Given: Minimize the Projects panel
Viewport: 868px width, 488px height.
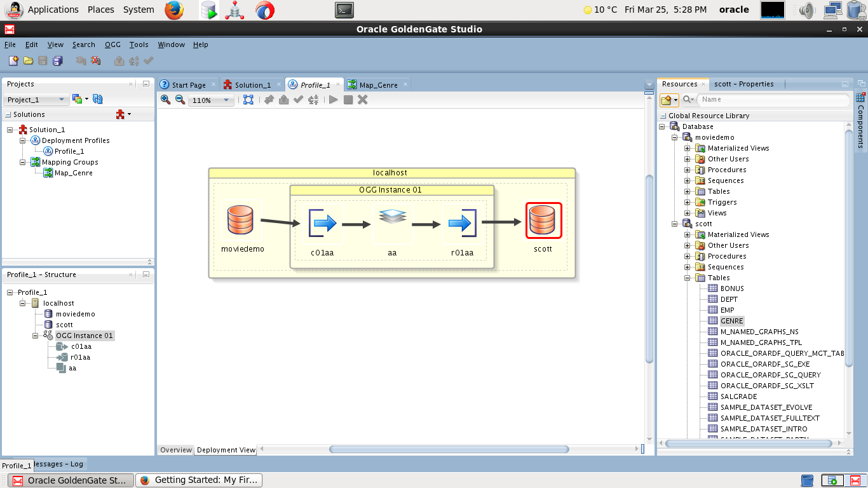Looking at the screenshot, I should (146, 84).
